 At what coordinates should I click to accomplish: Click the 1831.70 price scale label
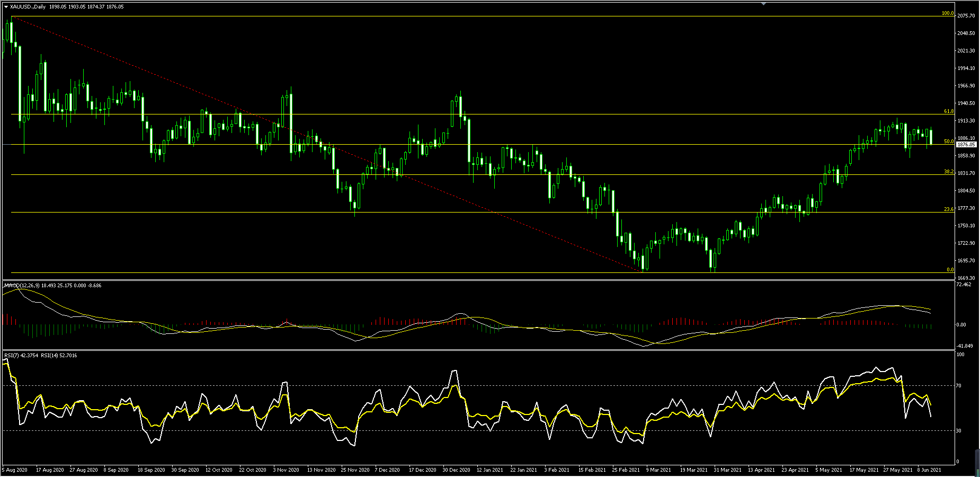[x=967, y=173]
